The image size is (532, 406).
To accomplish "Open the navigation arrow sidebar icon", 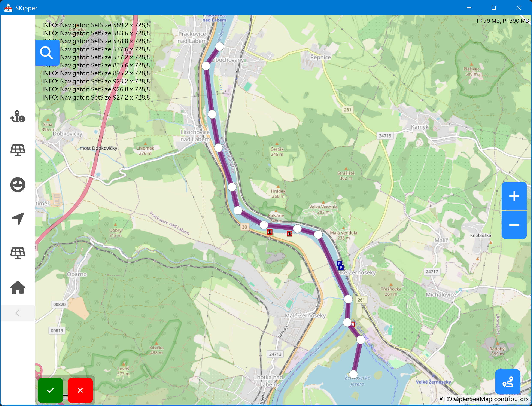I will click(x=18, y=219).
